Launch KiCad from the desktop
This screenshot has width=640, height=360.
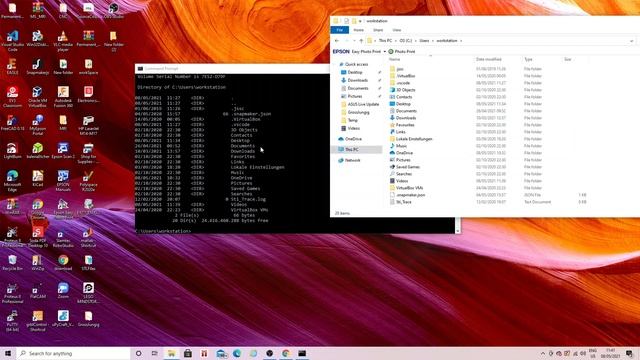coord(38,178)
